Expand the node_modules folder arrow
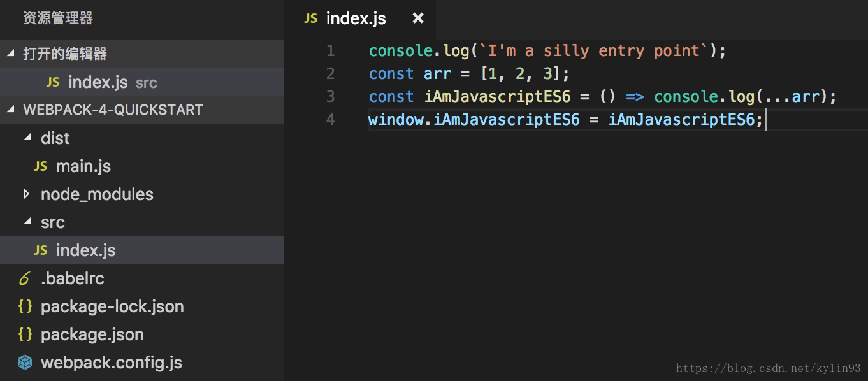The height and width of the screenshot is (381, 868). point(27,194)
